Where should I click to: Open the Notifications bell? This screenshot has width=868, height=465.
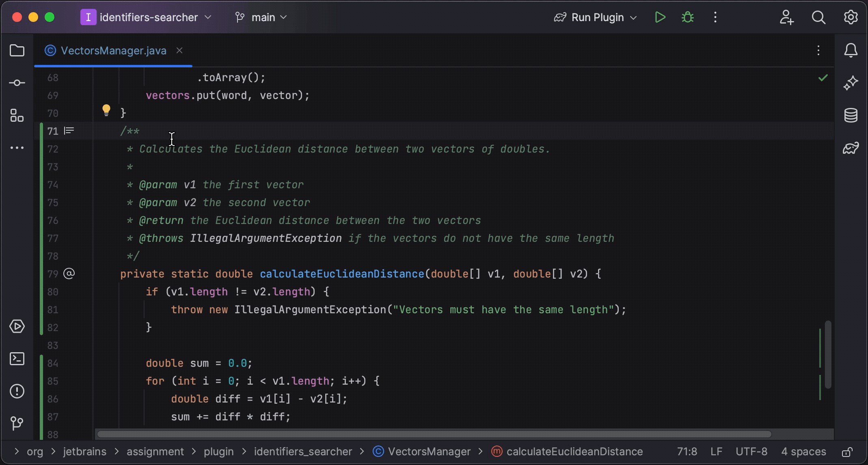(x=851, y=50)
